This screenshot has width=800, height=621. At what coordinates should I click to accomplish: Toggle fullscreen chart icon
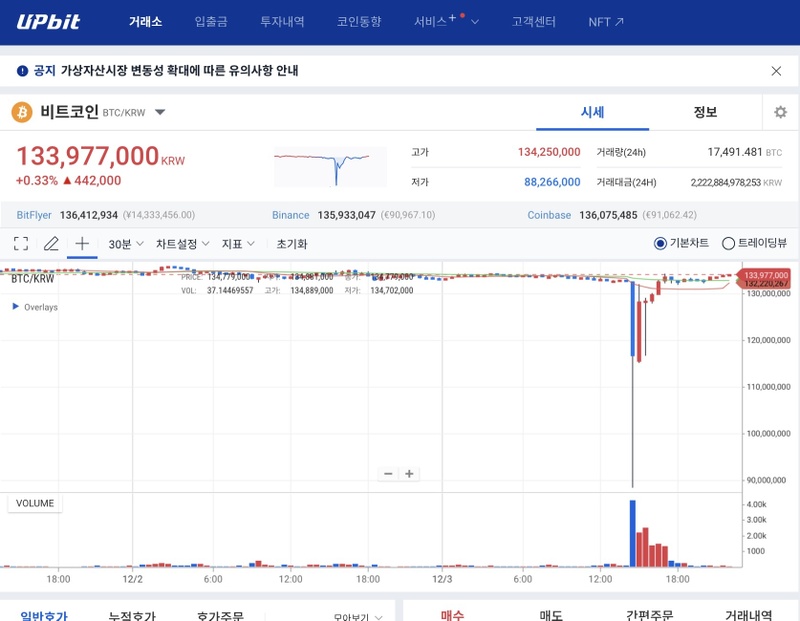click(21, 243)
